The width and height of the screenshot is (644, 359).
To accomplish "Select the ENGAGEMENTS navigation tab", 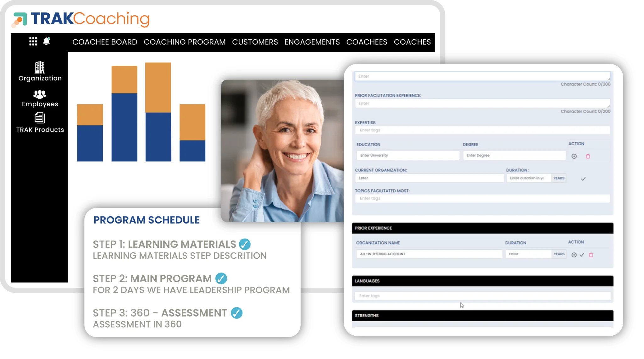I will [x=312, y=41].
